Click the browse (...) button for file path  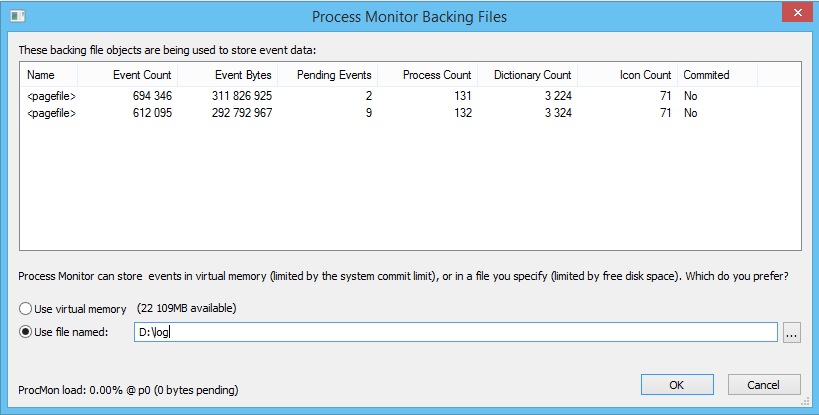[792, 332]
